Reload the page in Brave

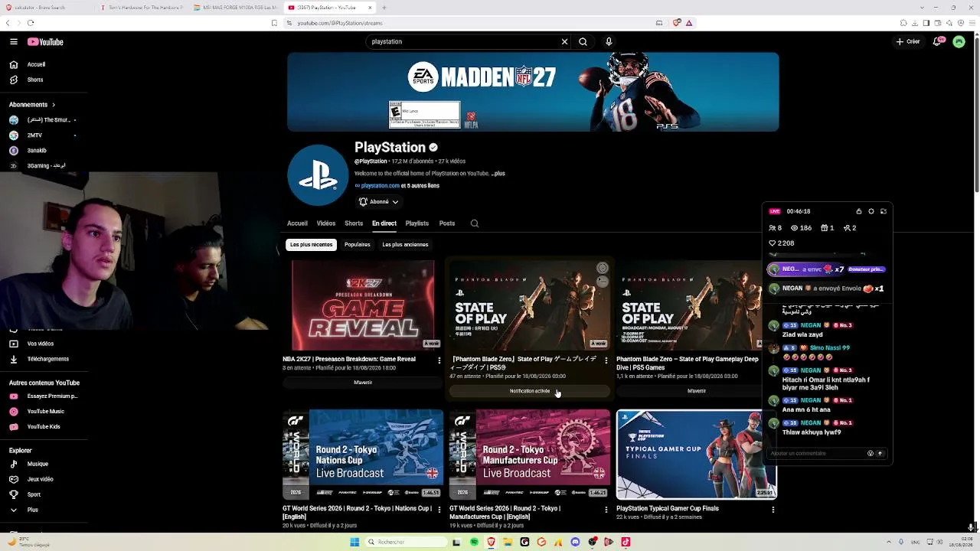pyautogui.click(x=31, y=23)
